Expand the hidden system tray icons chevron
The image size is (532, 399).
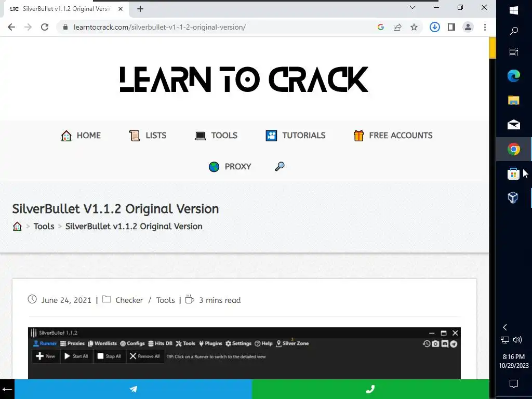tap(505, 327)
